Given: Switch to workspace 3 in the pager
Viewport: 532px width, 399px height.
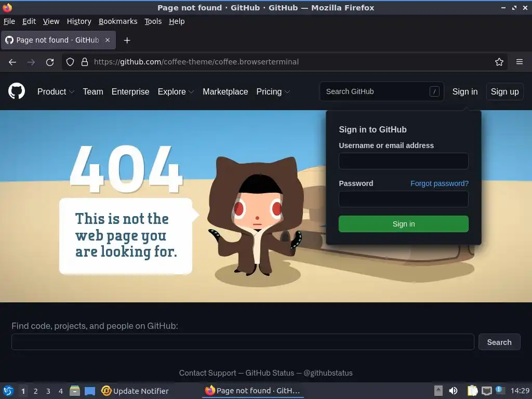Looking at the screenshot, I should click(48, 391).
